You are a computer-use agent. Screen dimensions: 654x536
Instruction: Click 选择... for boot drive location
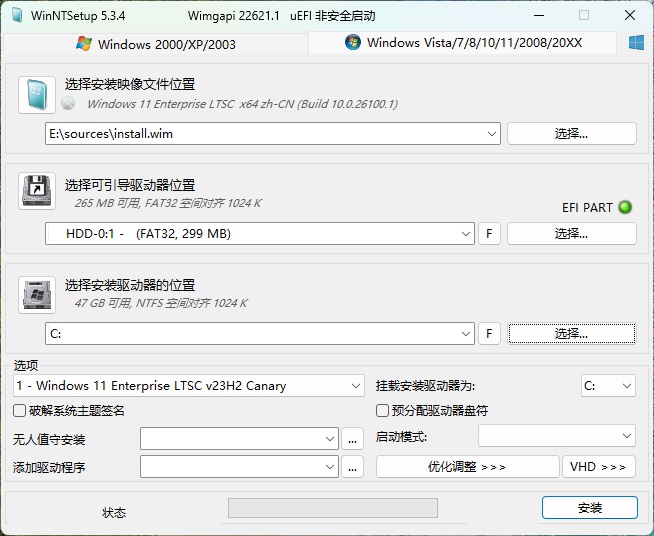571,234
